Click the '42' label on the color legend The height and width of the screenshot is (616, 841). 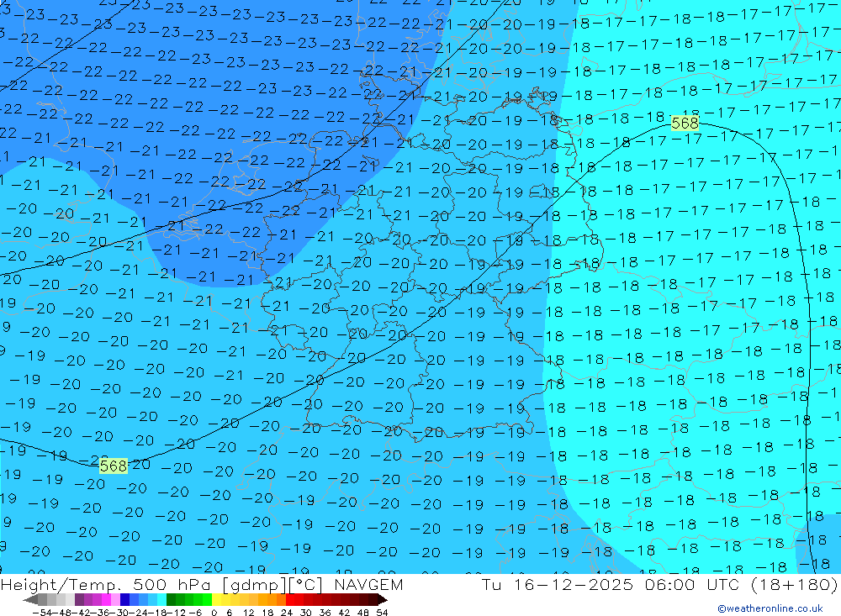tap(344, 613)
